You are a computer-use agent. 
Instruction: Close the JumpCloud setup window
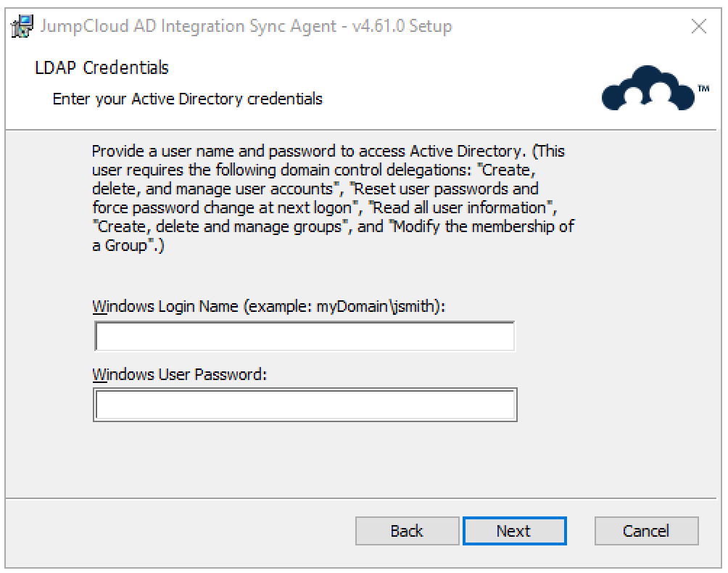click(698, 27)
